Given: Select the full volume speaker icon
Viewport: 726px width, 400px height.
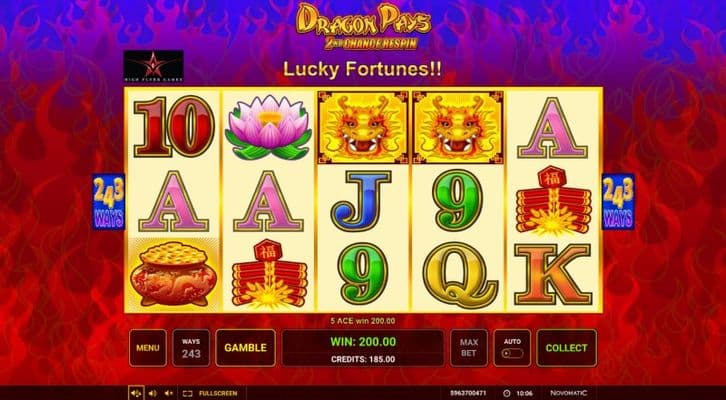Looking at the screenshot, I should [136, 394].
